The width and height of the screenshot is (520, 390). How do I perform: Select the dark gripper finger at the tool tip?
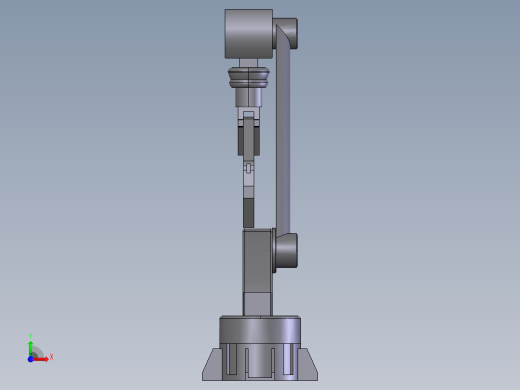249,213
